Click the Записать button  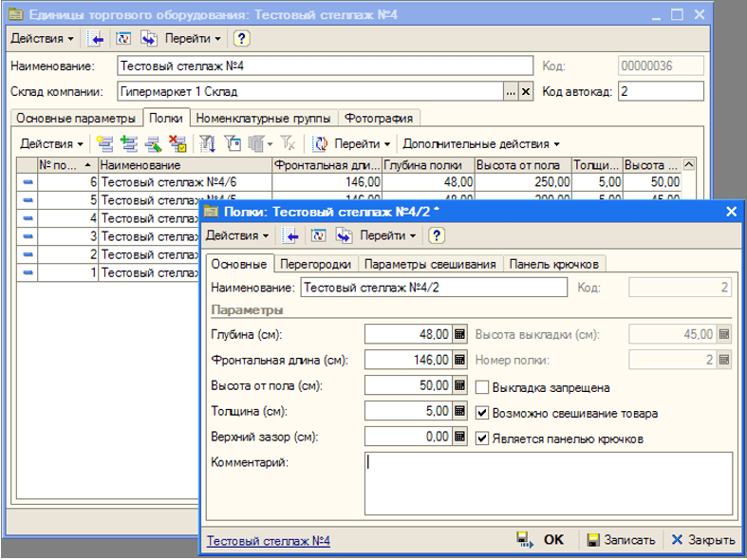tap(621, 540)
